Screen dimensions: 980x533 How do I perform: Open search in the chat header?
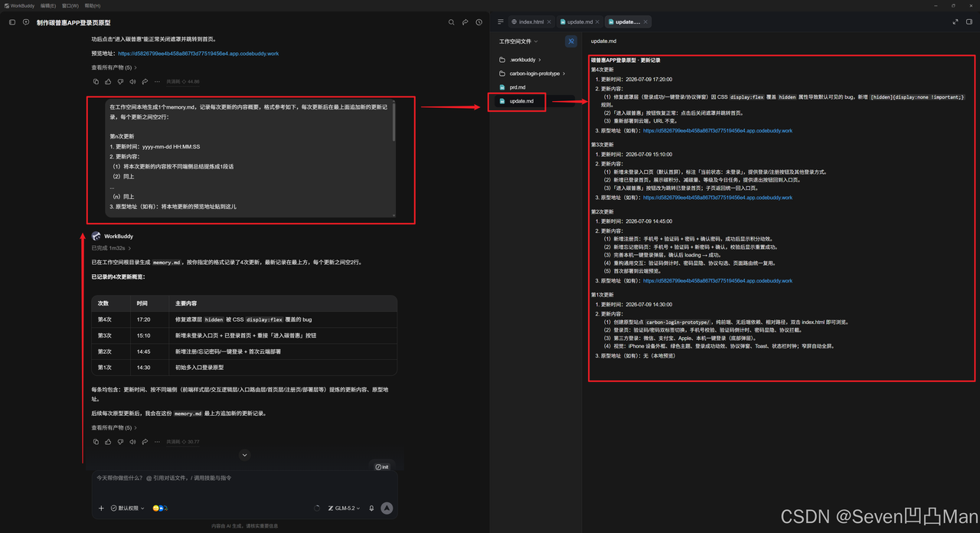pyautogui.click(x=452, y=22)
